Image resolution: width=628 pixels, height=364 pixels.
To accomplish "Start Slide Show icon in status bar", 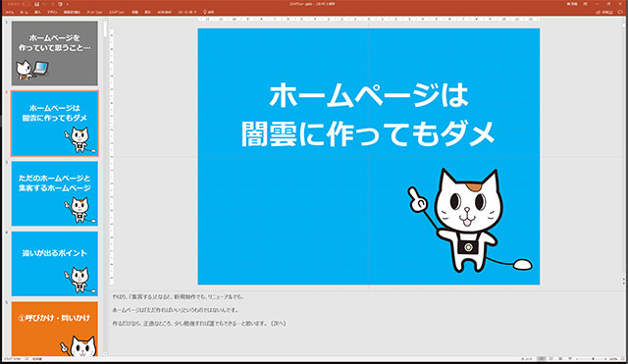I will pos(570,358).
